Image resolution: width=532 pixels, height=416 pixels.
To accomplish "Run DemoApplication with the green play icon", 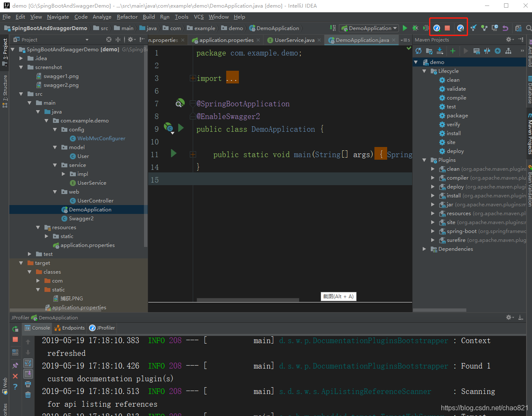I will click(405, 28).
